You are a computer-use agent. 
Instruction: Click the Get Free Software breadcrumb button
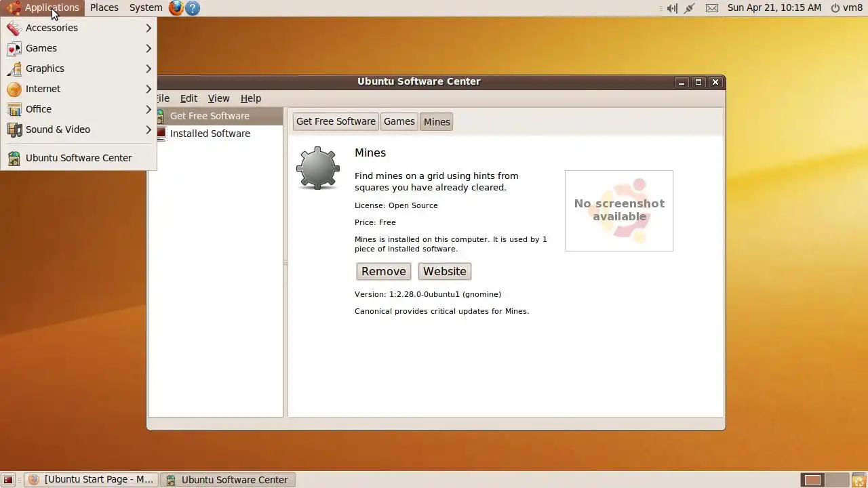336,122
